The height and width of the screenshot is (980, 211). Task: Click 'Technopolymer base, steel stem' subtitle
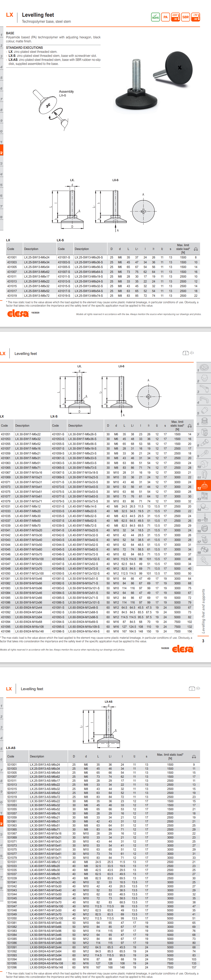click(x=46, y=22)
